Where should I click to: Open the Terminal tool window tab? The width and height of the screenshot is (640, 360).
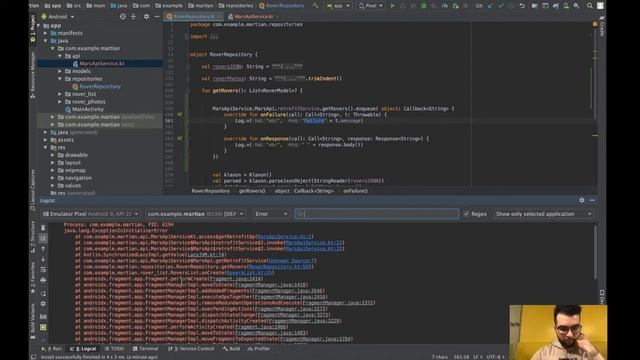146,349
